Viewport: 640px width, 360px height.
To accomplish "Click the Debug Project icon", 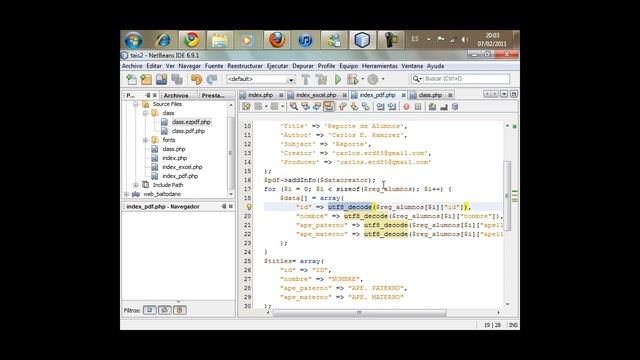I will [352, 79].
